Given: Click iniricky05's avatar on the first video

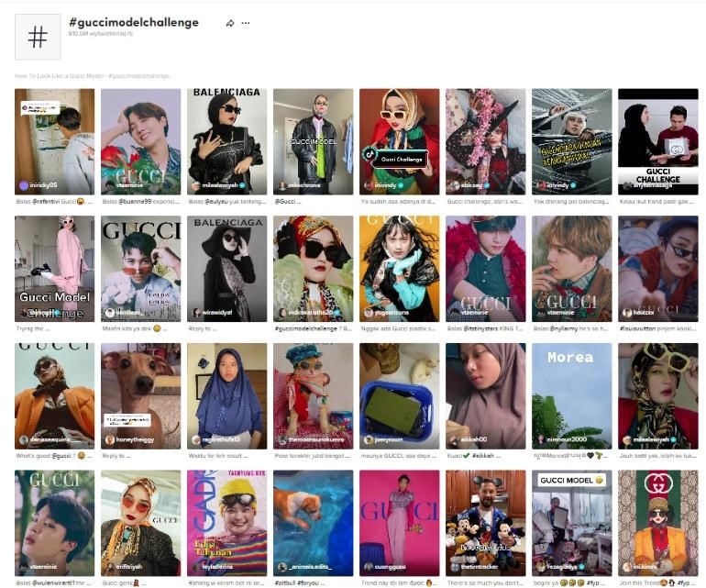Looking at the screenshot, I should 24,185.
